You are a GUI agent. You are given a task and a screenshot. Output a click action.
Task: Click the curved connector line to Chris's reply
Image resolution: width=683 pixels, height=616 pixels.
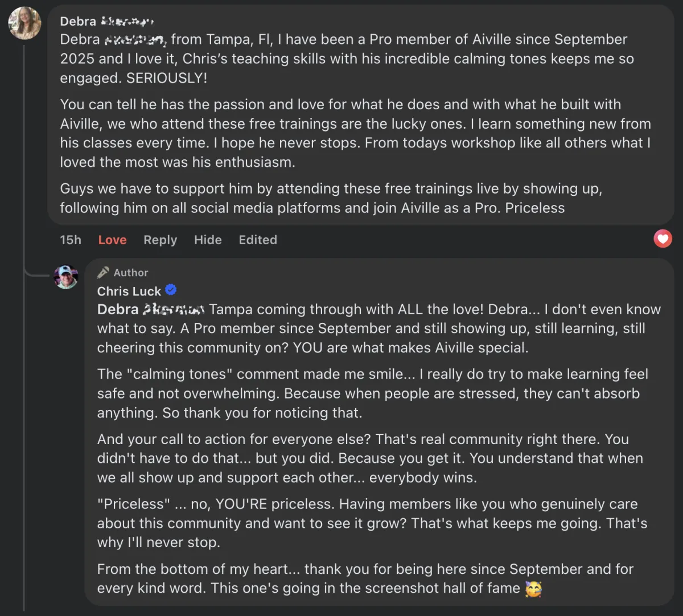(35, 274)
